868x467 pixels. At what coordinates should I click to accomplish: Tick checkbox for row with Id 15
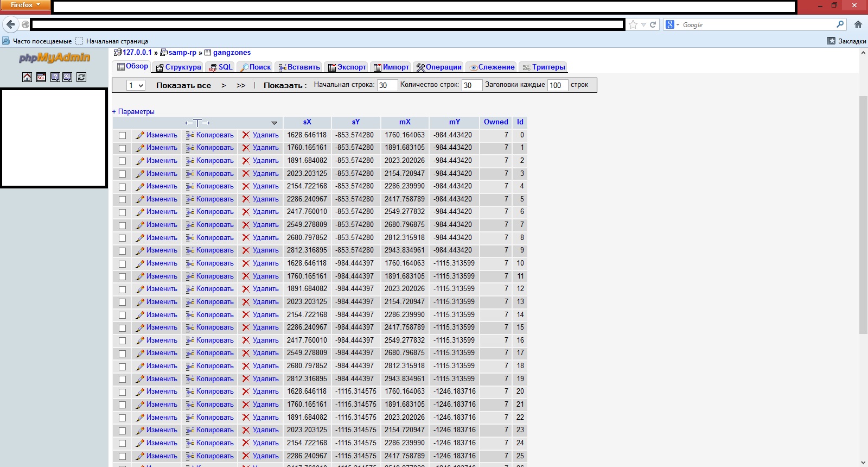(x=122, y=328)
